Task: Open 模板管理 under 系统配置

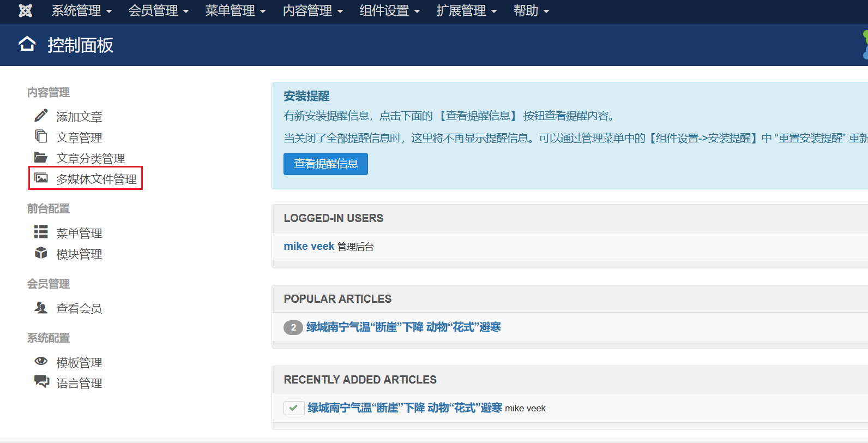Action: click(79, 362)
